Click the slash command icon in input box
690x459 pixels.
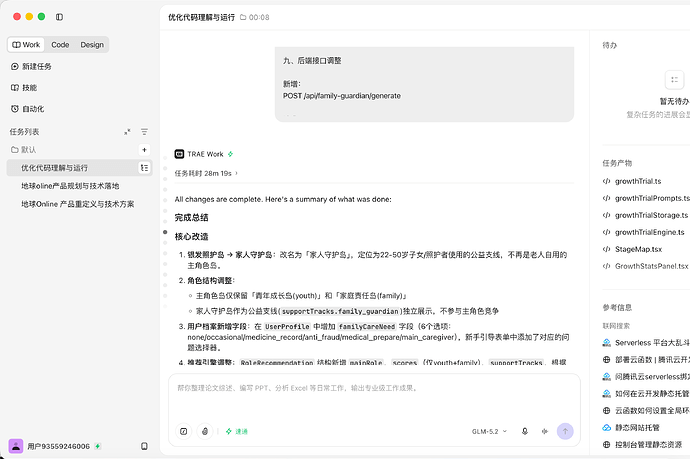(x=184, y=431)
